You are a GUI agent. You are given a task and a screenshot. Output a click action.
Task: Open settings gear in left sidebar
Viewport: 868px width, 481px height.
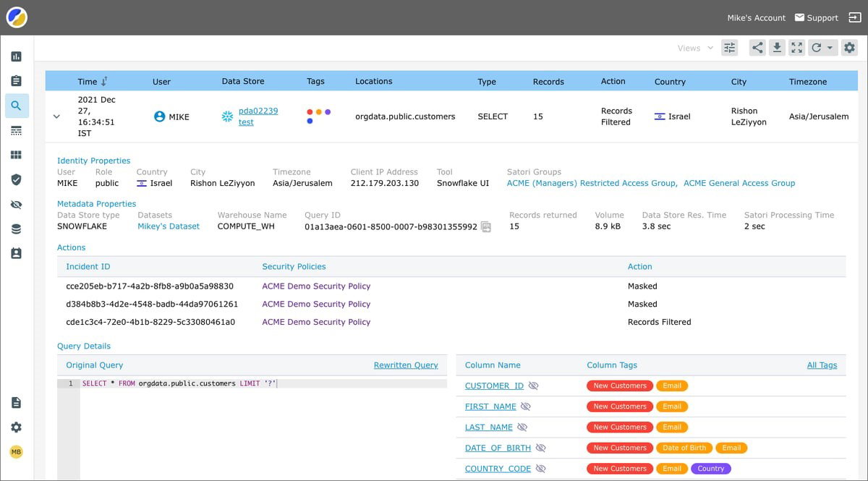(x=17, y=427)
